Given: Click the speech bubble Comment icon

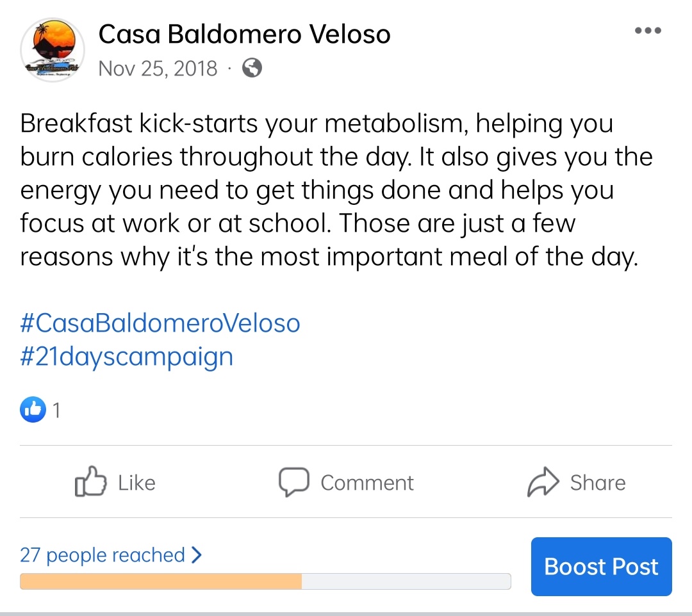Looking at the screenshot, I should pyautogui.click(x=293, y=482).
